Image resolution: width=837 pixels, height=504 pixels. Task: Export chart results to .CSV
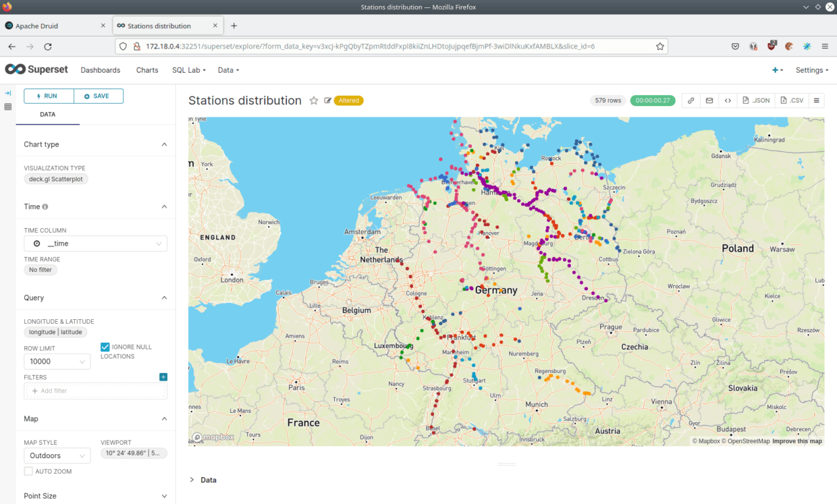pos(791,100)
